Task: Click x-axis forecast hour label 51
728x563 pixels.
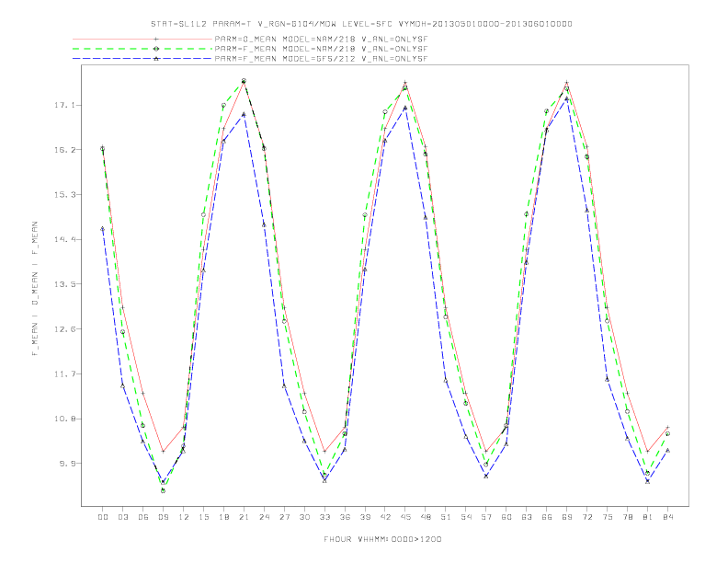Action: [446, 517]
